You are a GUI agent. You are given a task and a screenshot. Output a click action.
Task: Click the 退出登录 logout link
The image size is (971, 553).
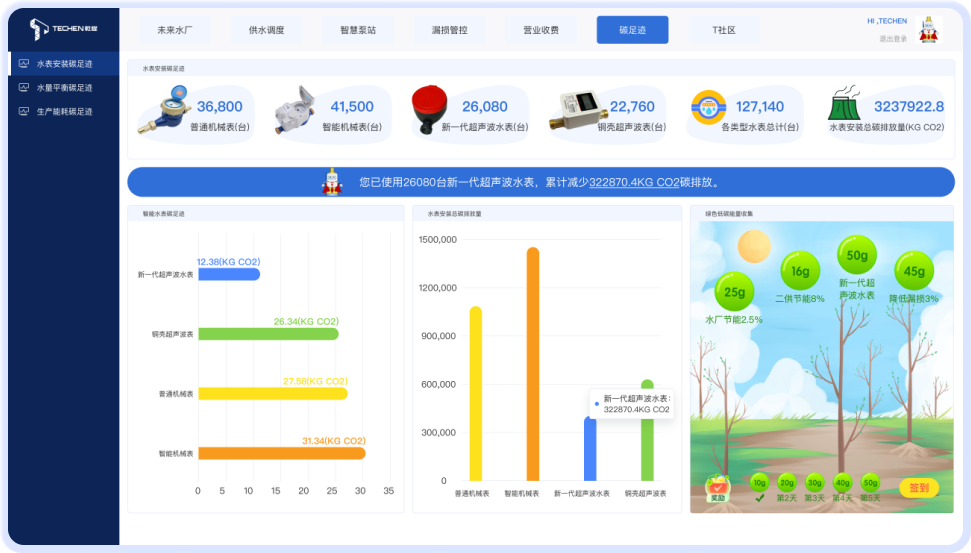(892, 39)
